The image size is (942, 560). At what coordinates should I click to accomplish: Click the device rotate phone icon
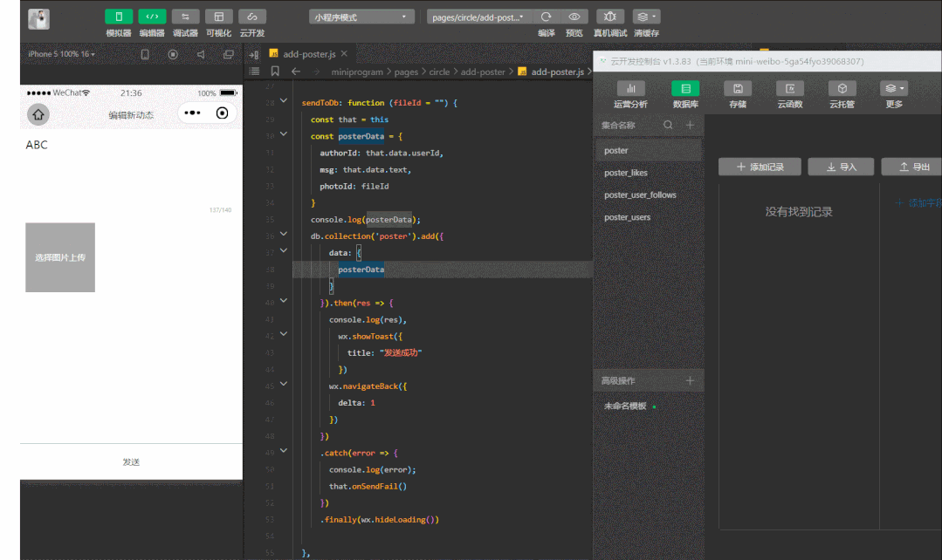145,55
